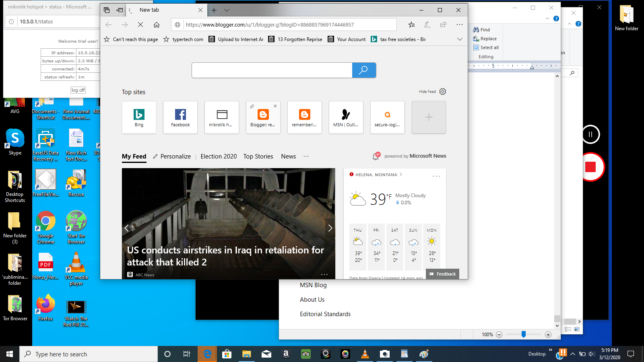The height and width of the screenshot is (362, 644).
Task: Open the 'Your Account' favorite
Action: point(347,39)
